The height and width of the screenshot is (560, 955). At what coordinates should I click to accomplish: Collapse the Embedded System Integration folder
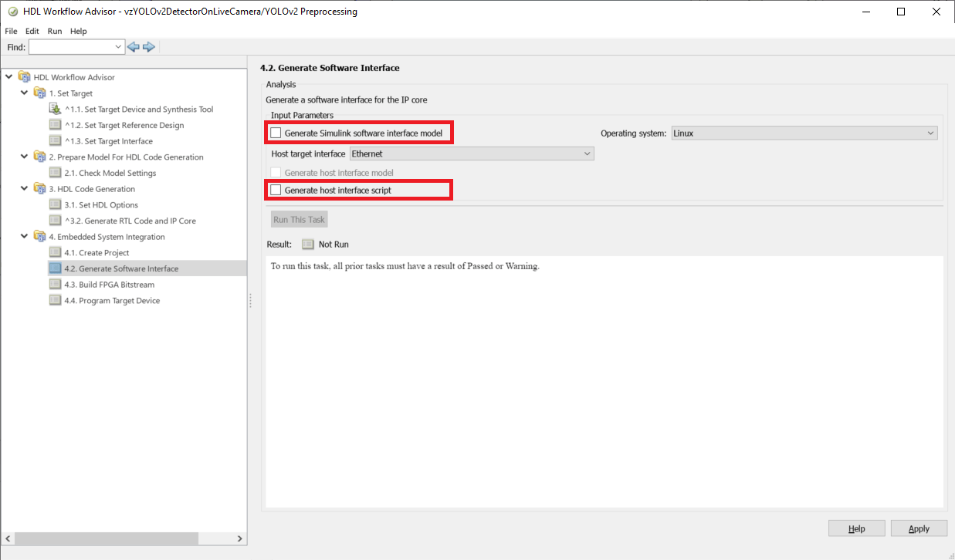click(25, 236)
